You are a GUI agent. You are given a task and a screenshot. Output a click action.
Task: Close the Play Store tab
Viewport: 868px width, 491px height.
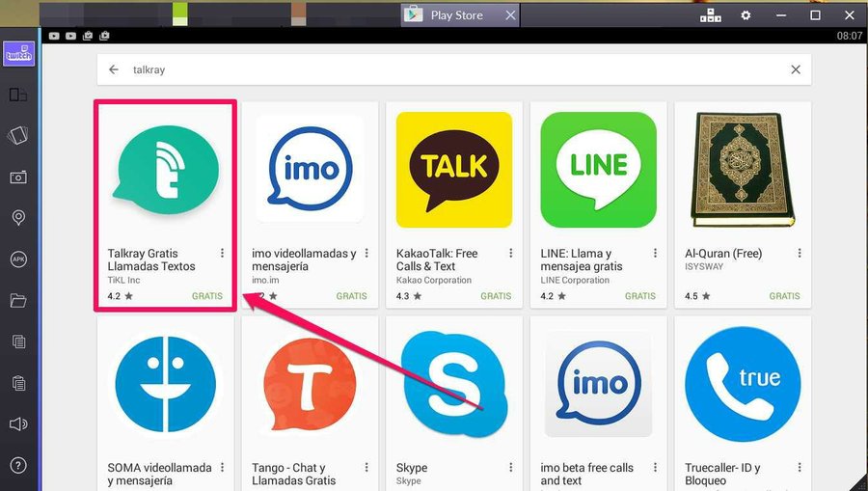pyautogui.click(x=510, y=15)
